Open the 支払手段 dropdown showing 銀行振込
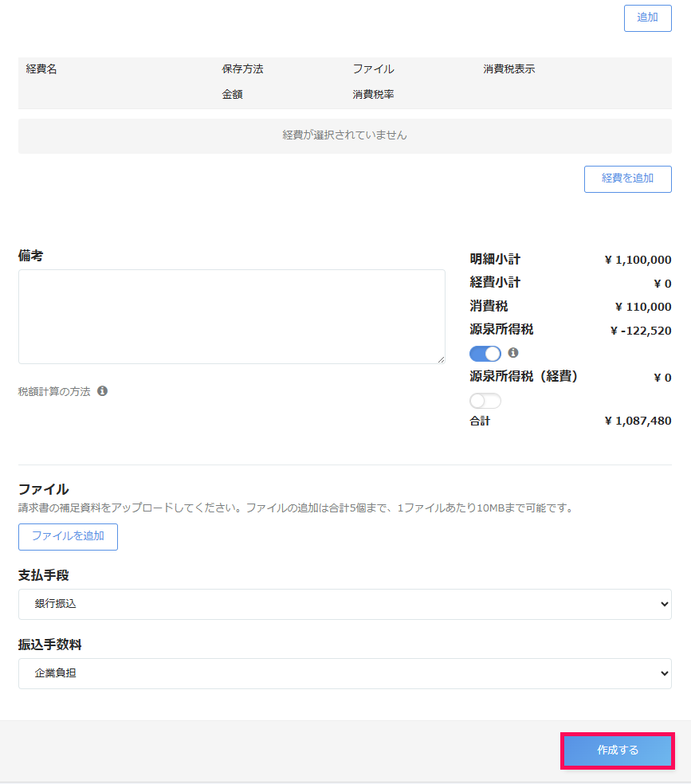 pos(344,604)
